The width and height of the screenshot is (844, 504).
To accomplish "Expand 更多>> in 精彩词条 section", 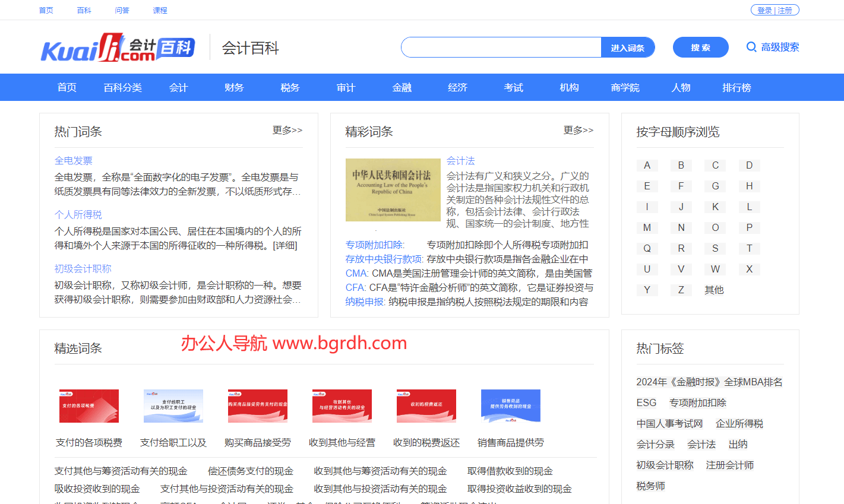I will point(579,130).
